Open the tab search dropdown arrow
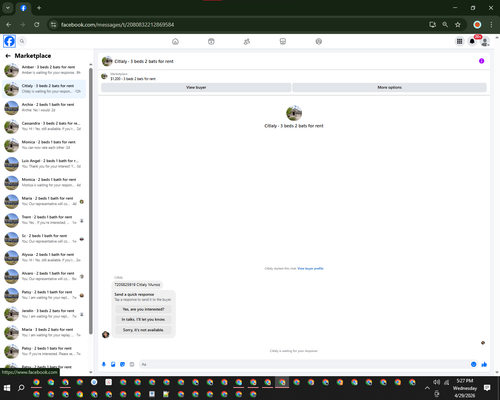Image resolution: width=500 pixels, height=400 pixels. [7, 8]
